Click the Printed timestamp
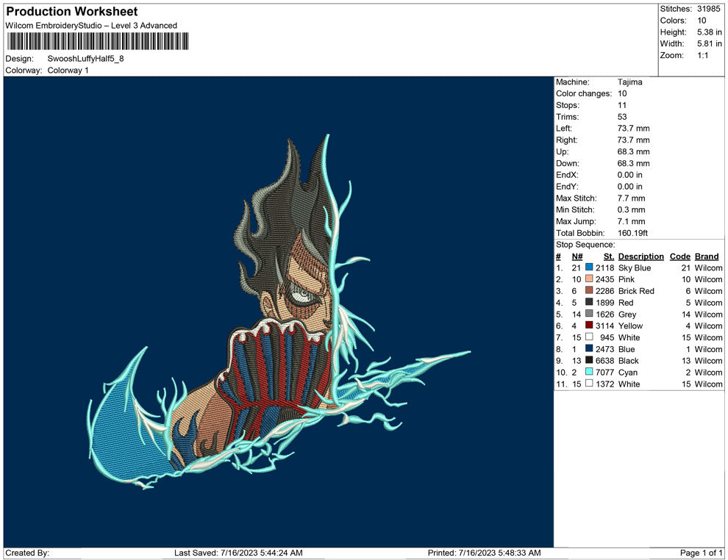 [485, 553]
